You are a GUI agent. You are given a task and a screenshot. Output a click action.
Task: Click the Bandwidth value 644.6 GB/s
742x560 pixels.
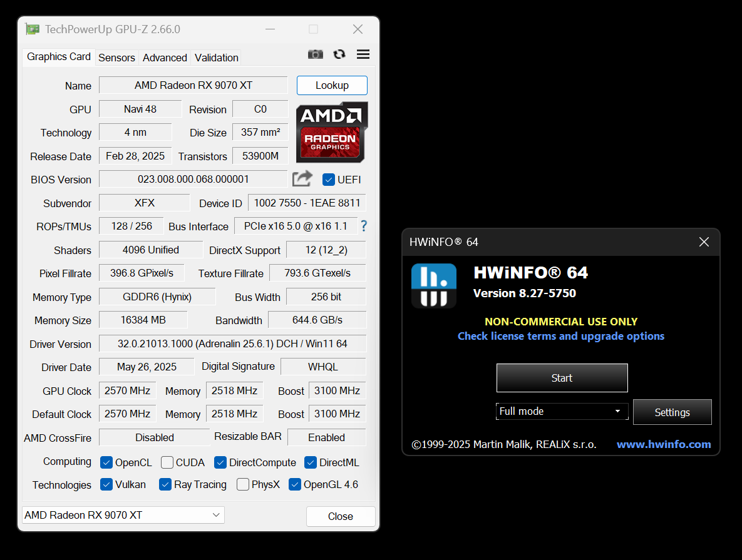coord(317,320)
